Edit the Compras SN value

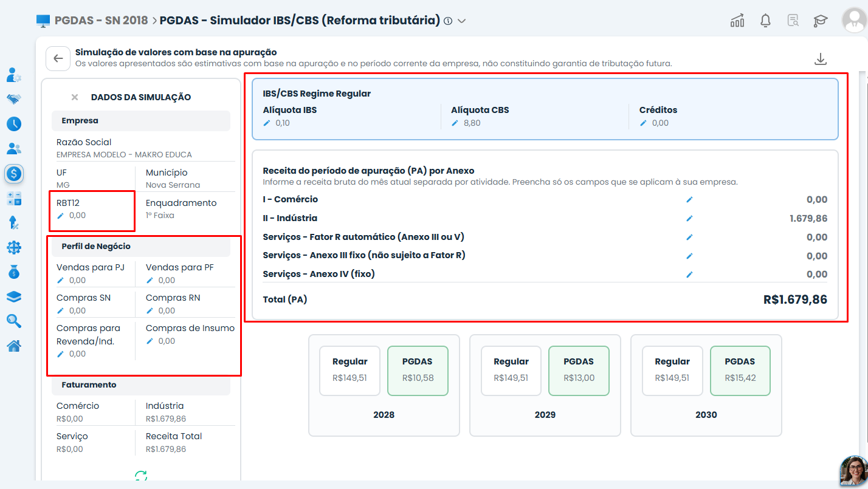(x=60, y=310)
